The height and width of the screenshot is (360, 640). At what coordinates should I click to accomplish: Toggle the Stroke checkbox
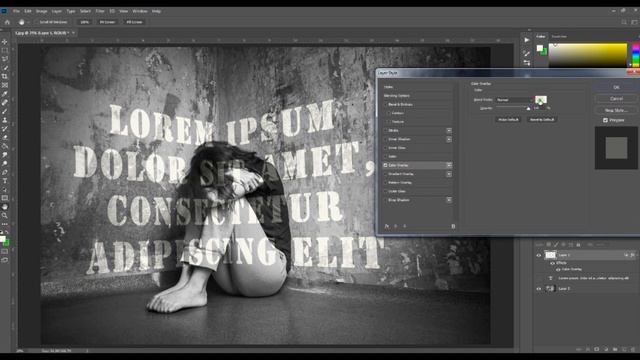coord(385,131)
